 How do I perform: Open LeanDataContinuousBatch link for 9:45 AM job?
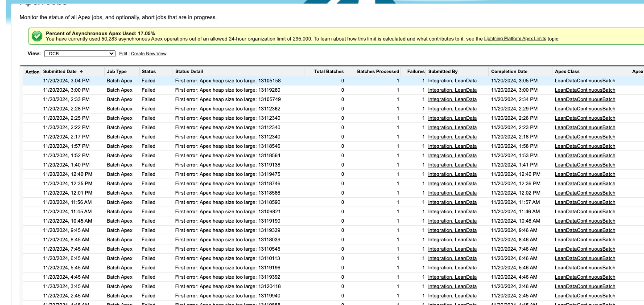585,230
